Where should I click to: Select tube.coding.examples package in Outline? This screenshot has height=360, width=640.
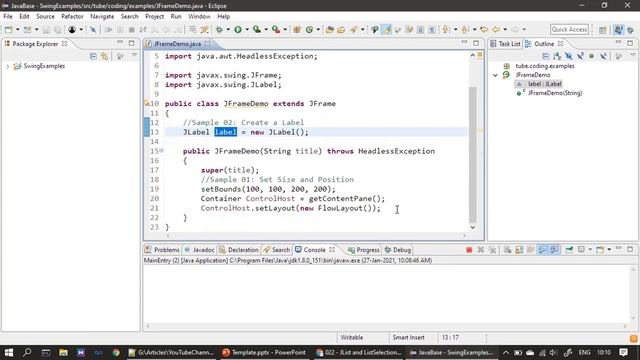pyautogui.click(x=545, y=66)
